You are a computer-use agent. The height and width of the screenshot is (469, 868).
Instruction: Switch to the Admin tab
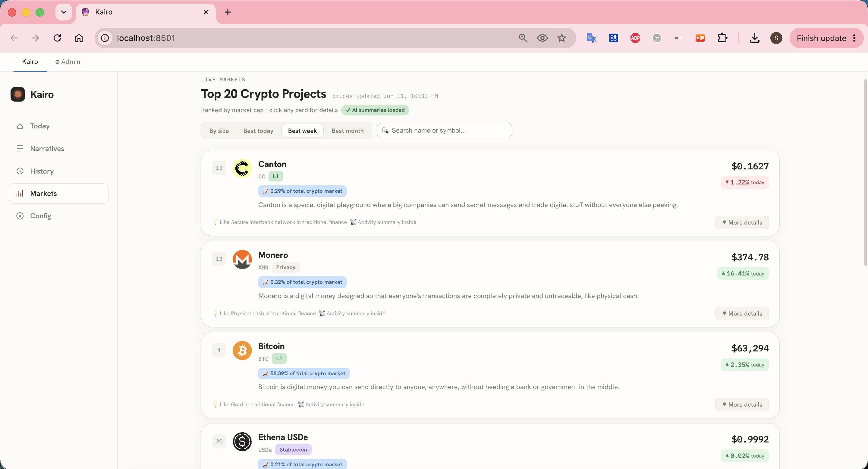68,62
